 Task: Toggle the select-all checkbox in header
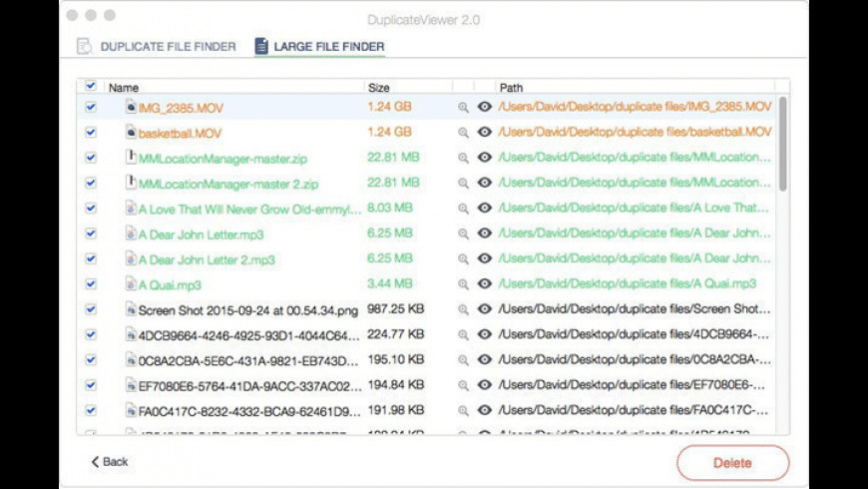(91, 87)
